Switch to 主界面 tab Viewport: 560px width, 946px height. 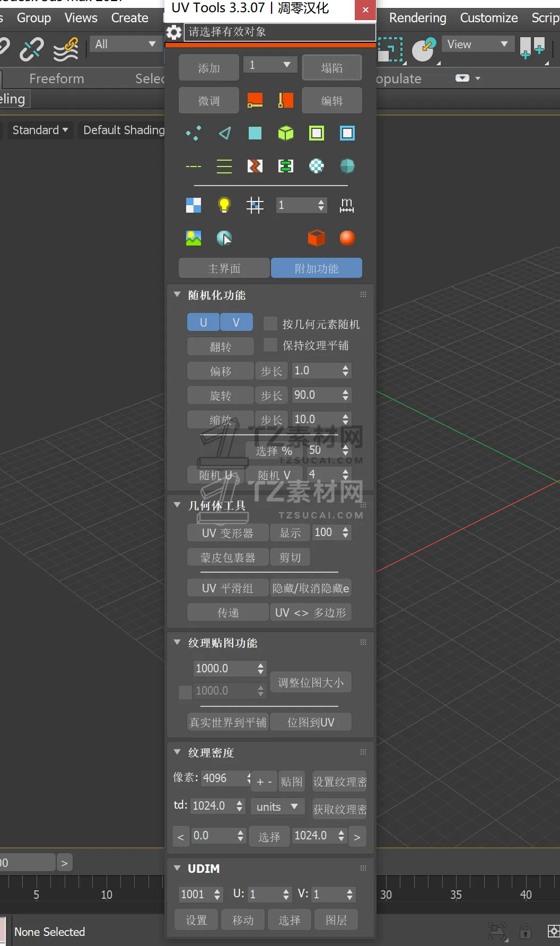(x=224, y=268)
